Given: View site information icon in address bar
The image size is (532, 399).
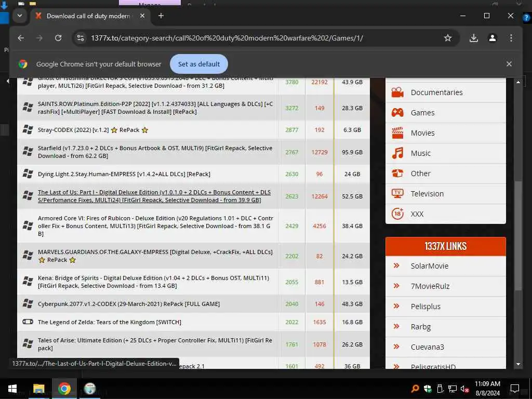Looking at the screenshot, I should (81, 38).
